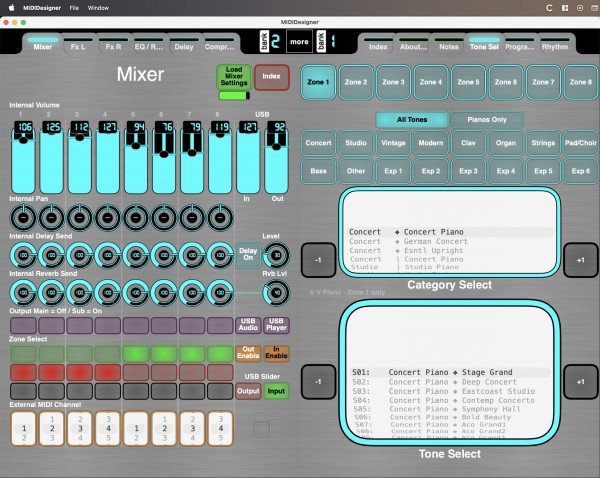This screenshot has width=600, height=478.
Task: Open the Rhythm tab
Action: [555, 44]
